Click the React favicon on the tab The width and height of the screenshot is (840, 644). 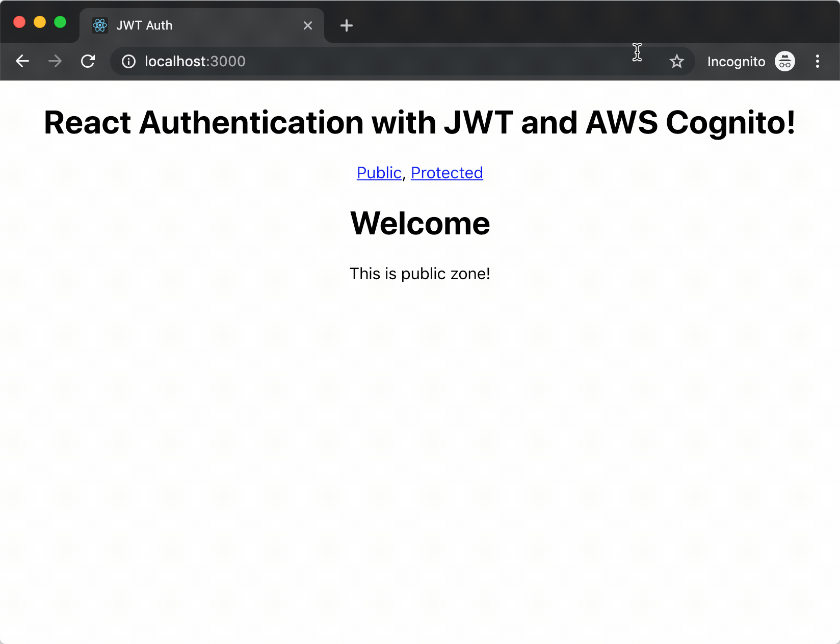point(100,25)
